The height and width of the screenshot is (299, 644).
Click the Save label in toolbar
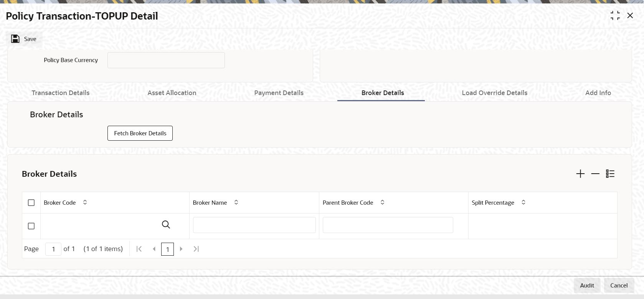pos(30,39)
